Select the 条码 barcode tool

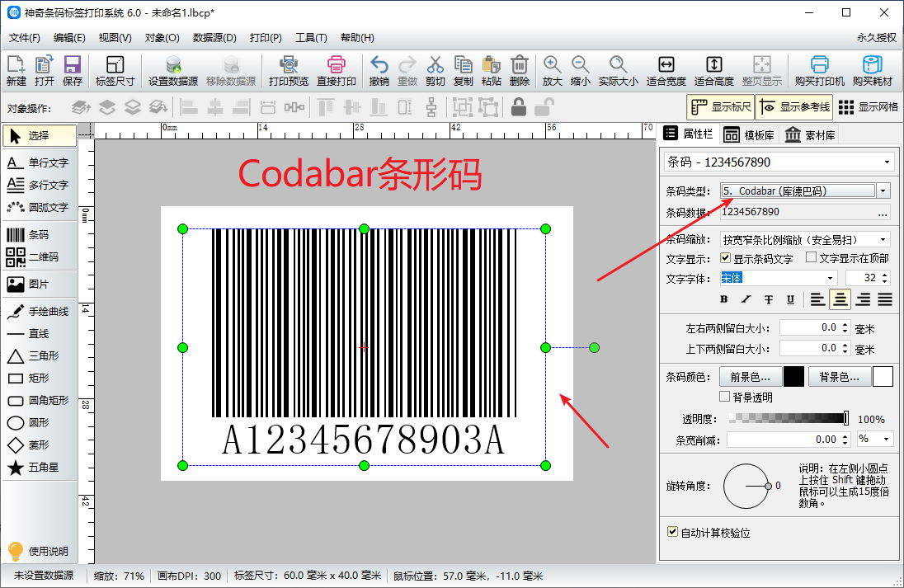(40, 235)
